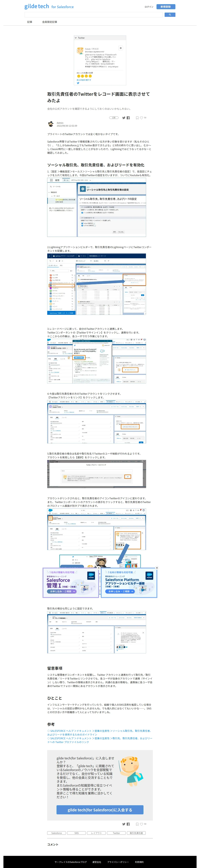Open the Salesforce Platform アプリケーションビルダー基礎 ad banner

click(x=129, y=583)
